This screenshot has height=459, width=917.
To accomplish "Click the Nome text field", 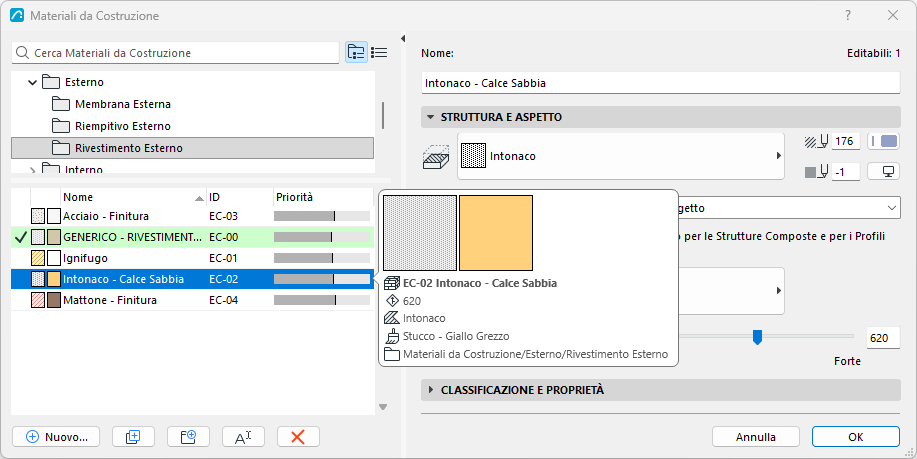I will pos(660,83).
